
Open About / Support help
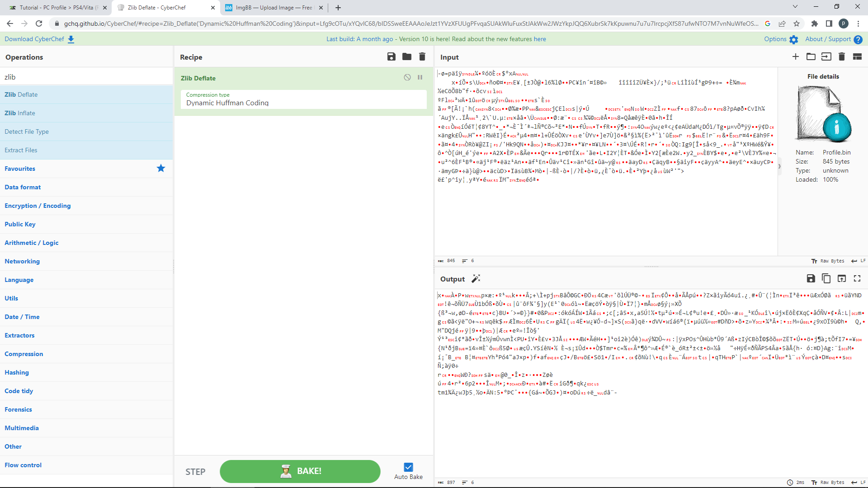[x=834, y=39]
